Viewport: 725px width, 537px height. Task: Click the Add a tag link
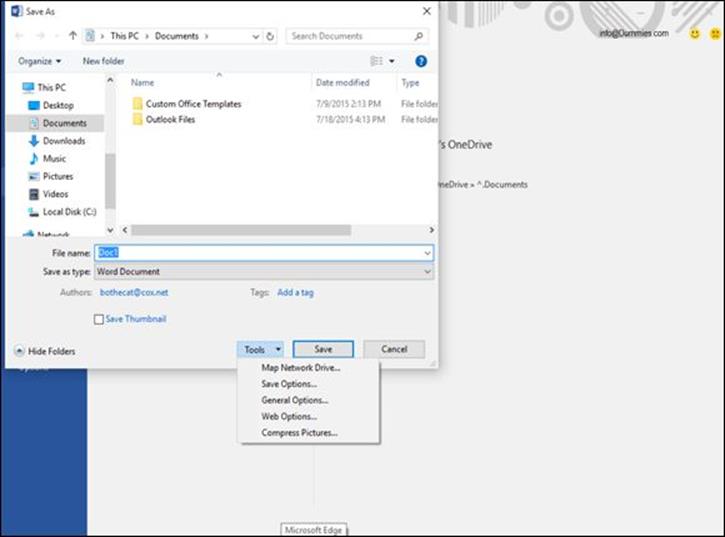click(x=295, y=292)
